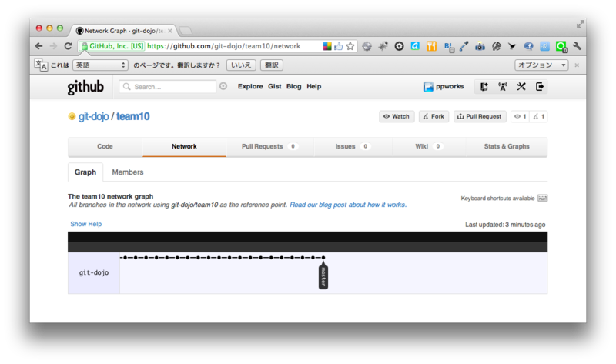Click the black circular extension icon
This screenshot has width=616, height=364.
click(399, 46)
